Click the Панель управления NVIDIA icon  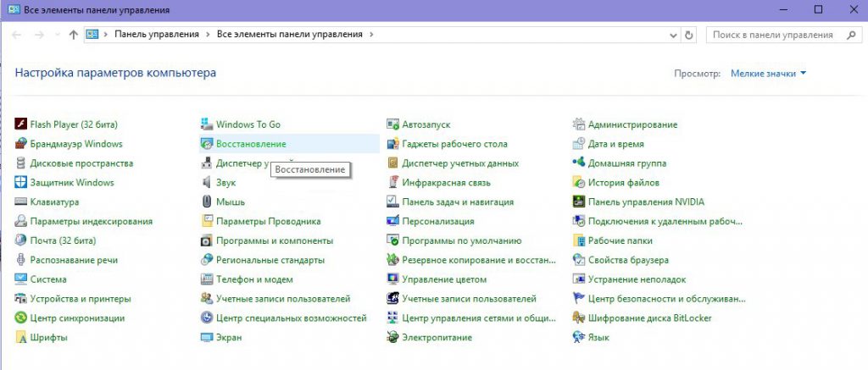pyautogui.click(x=578, y=202)
